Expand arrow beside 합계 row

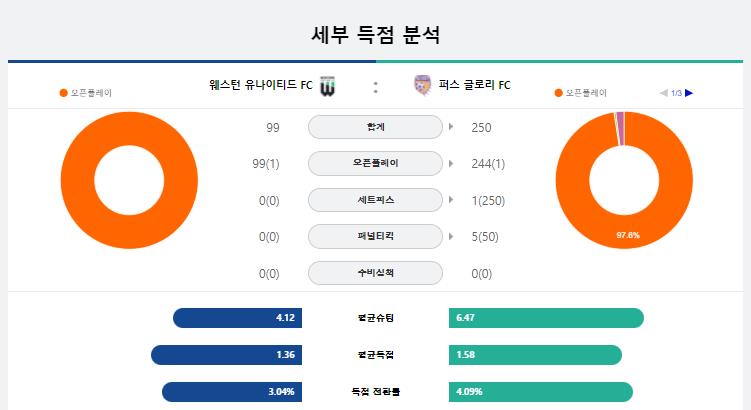click(x=451, y=127)
